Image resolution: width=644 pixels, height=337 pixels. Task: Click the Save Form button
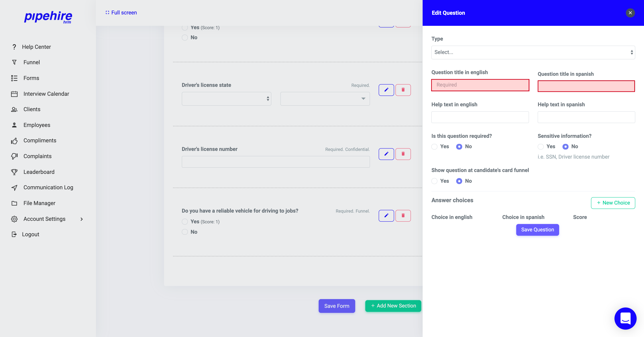click(337, 306)
